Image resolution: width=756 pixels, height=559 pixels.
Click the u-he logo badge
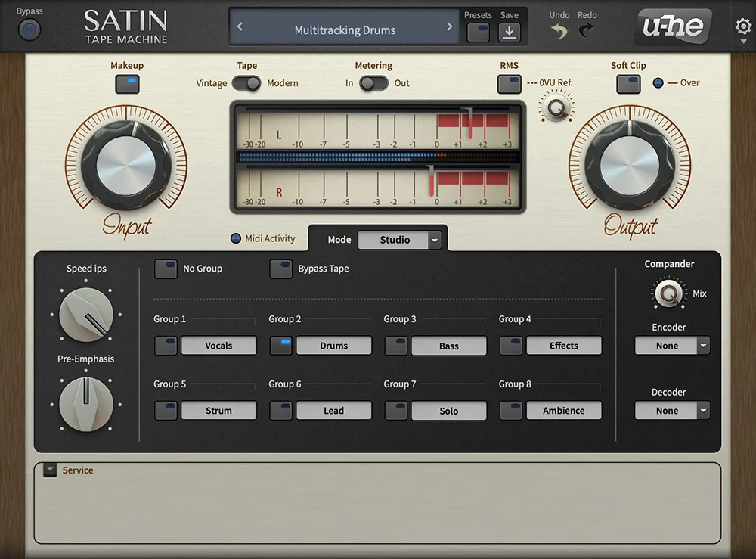click(673, 26)
